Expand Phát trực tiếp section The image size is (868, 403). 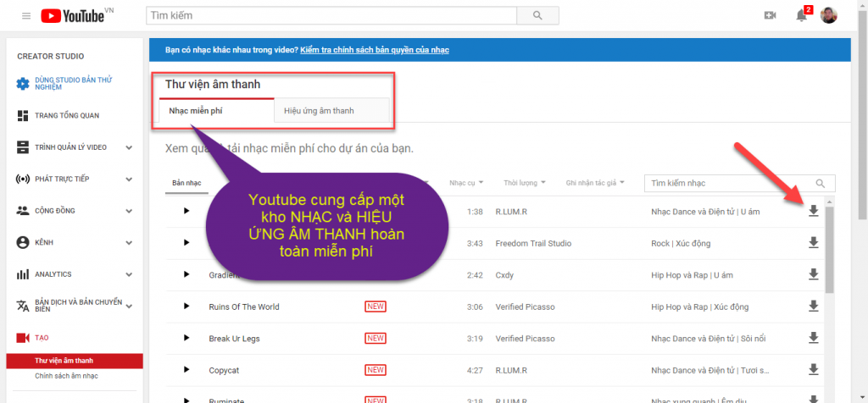click(x=129, y=179)
